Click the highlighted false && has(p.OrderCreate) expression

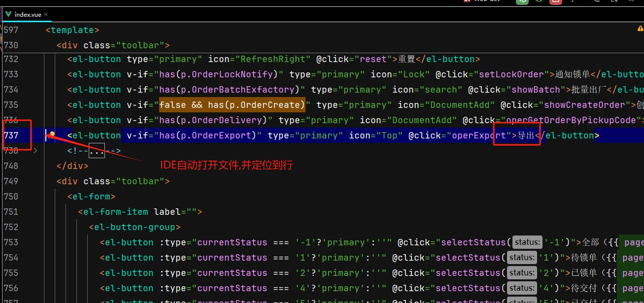[231, 104]
